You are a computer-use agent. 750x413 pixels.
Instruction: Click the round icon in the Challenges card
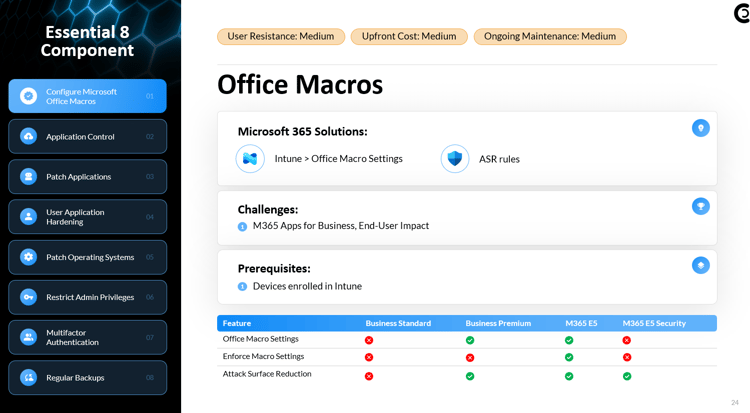[700, 206]
